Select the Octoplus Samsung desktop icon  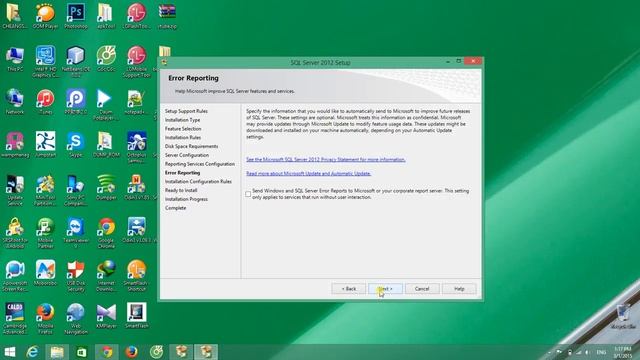click(136, 147)
